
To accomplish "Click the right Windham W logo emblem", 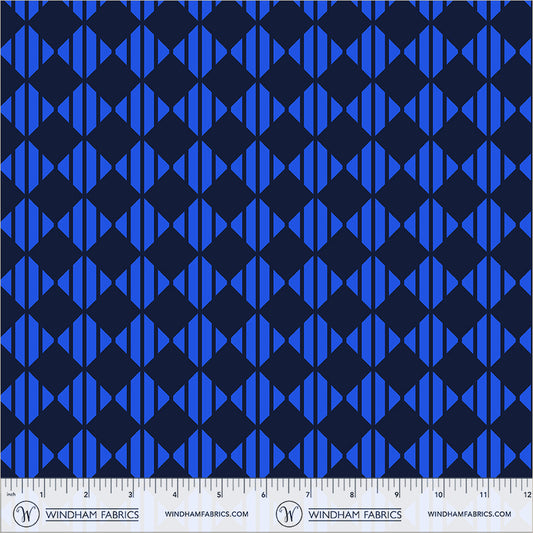I will (x=289, y=514).
